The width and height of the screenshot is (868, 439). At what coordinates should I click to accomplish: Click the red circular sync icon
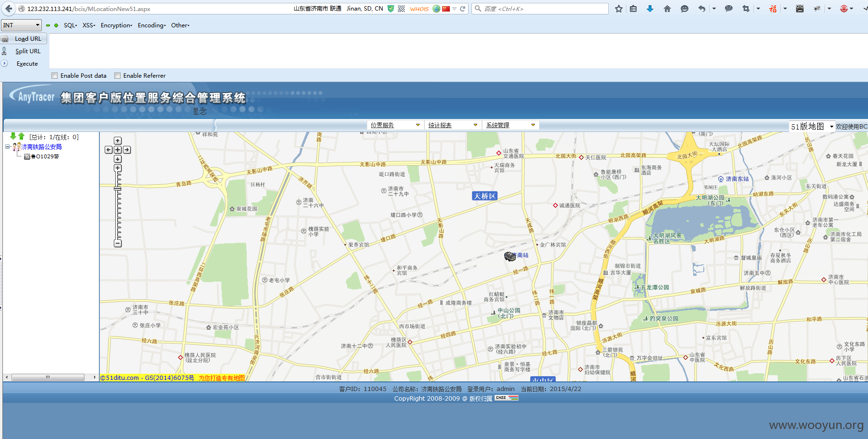(x=844, y=9)
